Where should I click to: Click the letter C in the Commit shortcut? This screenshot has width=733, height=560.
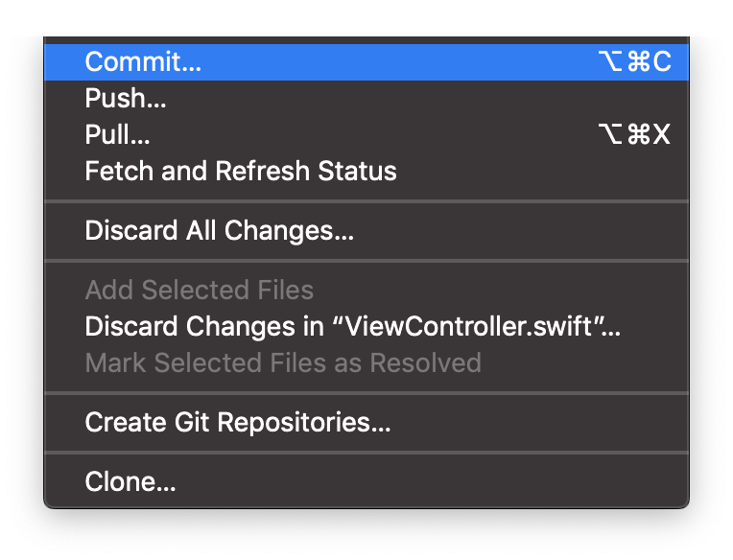coord(662,61)
